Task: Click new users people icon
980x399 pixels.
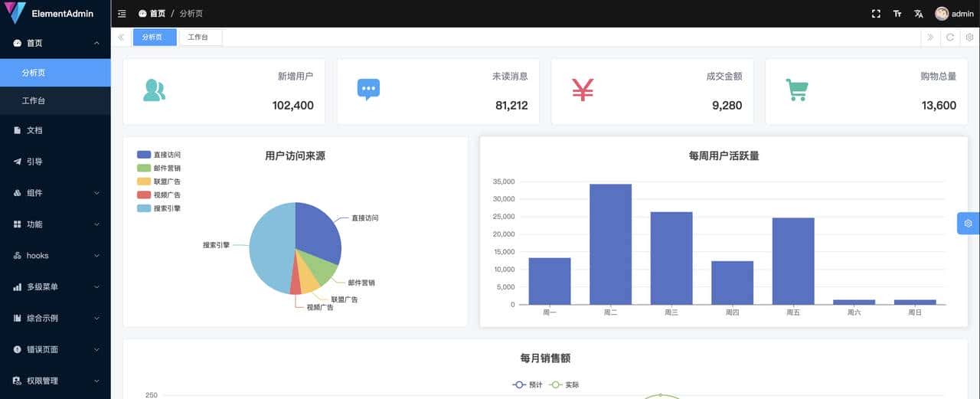Action: click(x=154, y=90)
